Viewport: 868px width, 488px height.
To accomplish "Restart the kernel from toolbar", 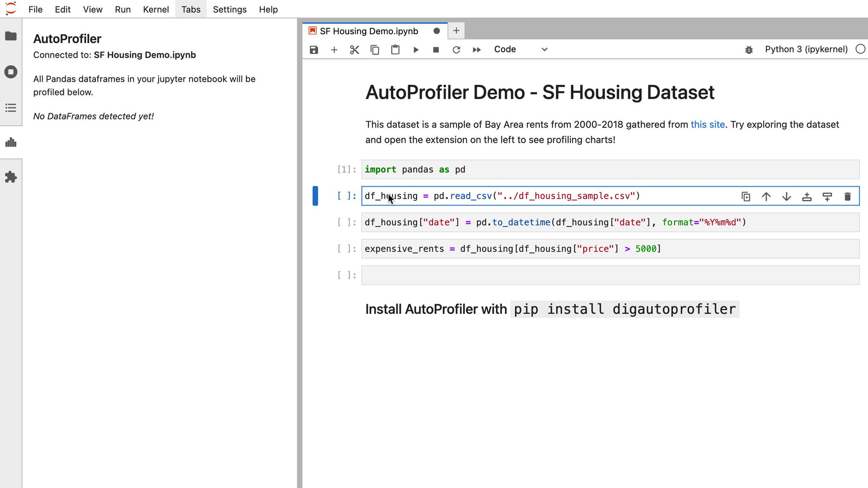I will (456, 50).
